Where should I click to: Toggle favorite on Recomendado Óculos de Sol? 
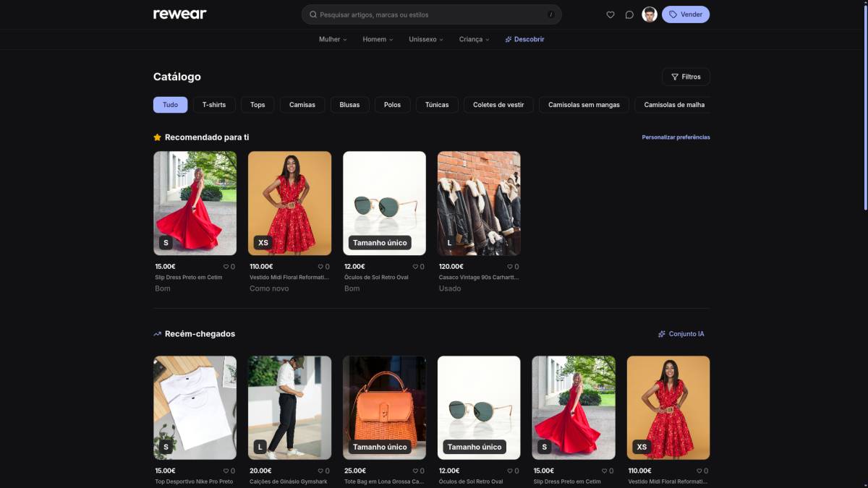[x=414, y=267]
